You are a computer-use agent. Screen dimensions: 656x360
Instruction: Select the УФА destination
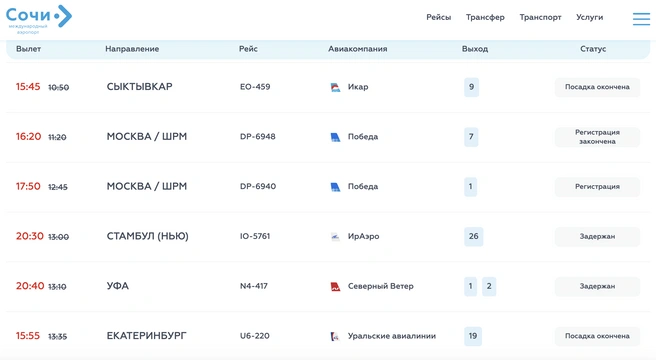pyautogui.click(x=118, y=286)
